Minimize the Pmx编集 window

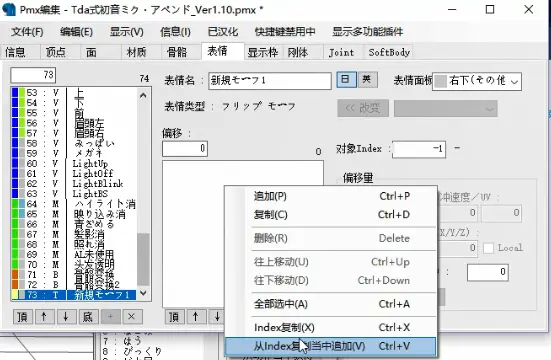click(x=452, y=9)
